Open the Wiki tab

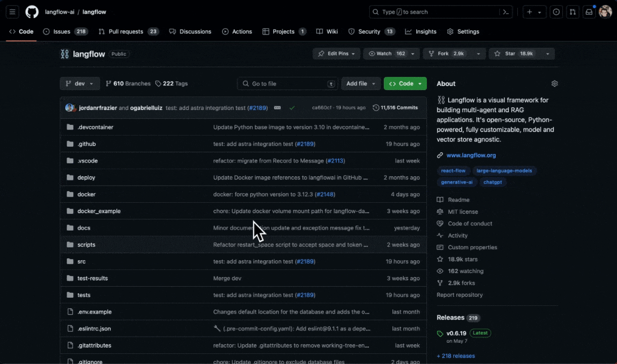pos(327,31)
